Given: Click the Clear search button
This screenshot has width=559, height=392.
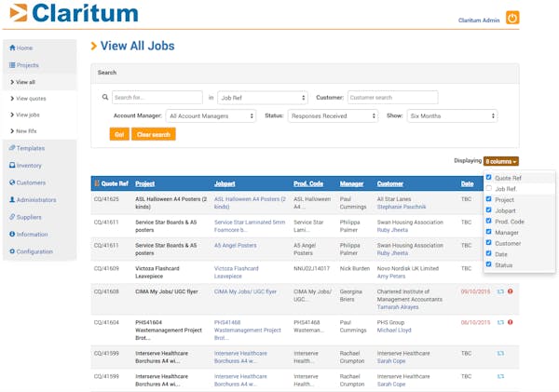Looking at the screenshot, I should (x=154, y=134).
